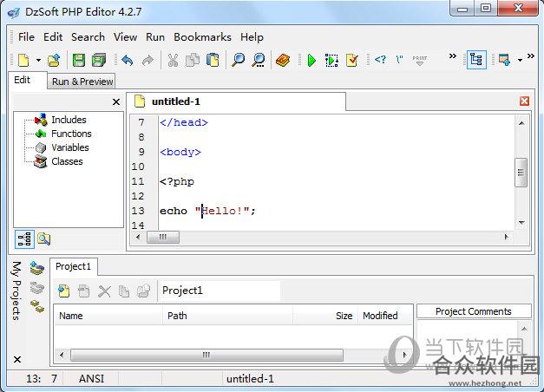544x392 pixels.
Task: Click the preview window toolbar icon
Action: coord(504,60)
